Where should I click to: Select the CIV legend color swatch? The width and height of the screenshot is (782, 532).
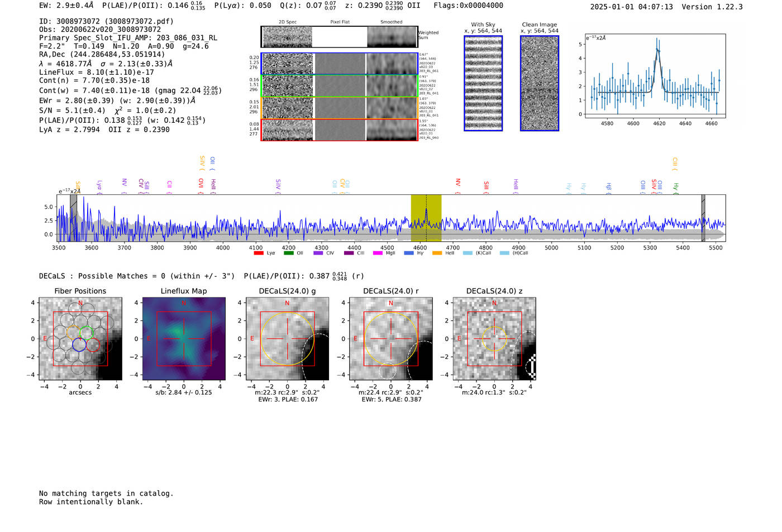click(x=318, y=253)
